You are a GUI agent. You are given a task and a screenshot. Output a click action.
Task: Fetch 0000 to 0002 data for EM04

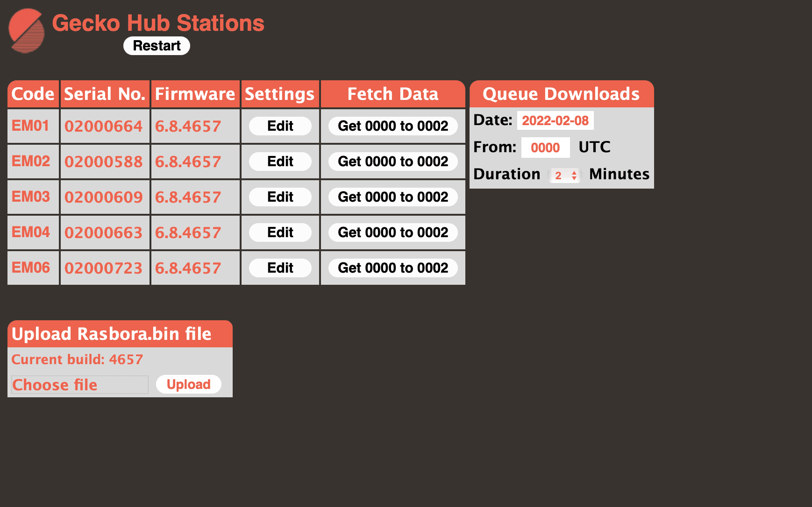click(x=393, y=232)
